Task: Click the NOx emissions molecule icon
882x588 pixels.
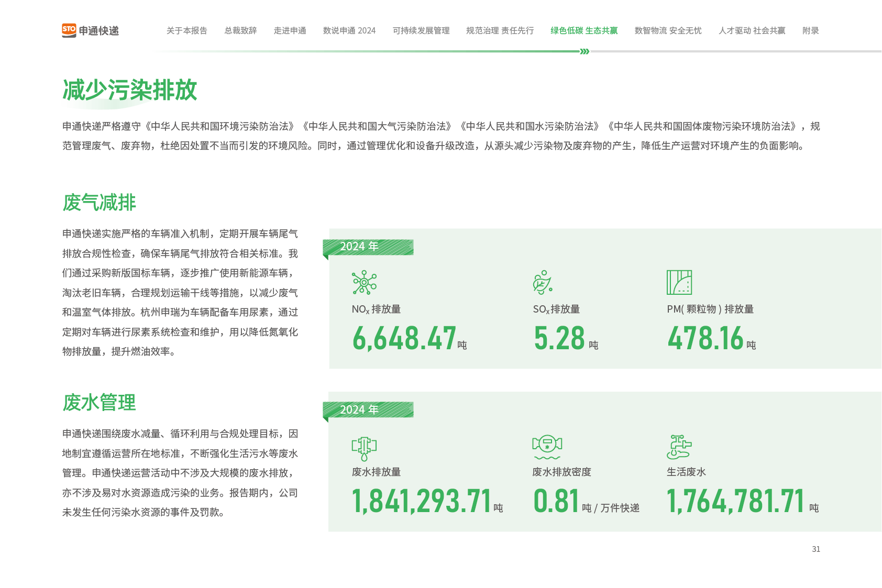Action: 364,283
